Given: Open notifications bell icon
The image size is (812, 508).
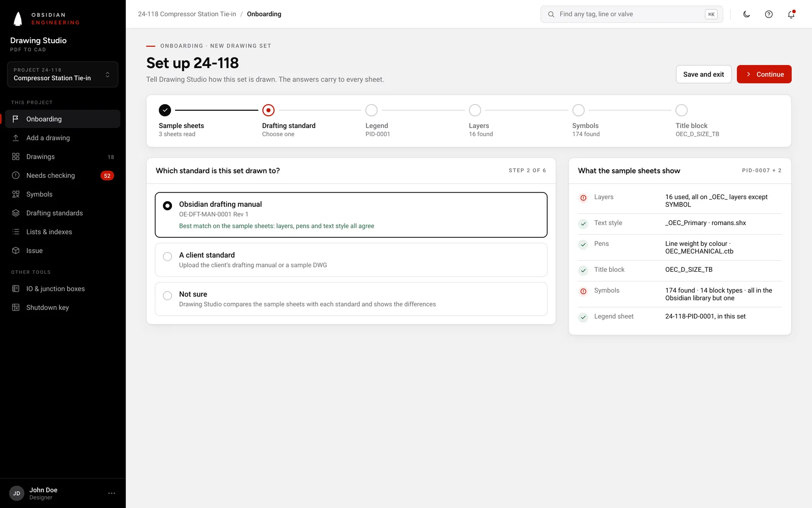Looking at the screenshot, I should [x=791, y=14].
